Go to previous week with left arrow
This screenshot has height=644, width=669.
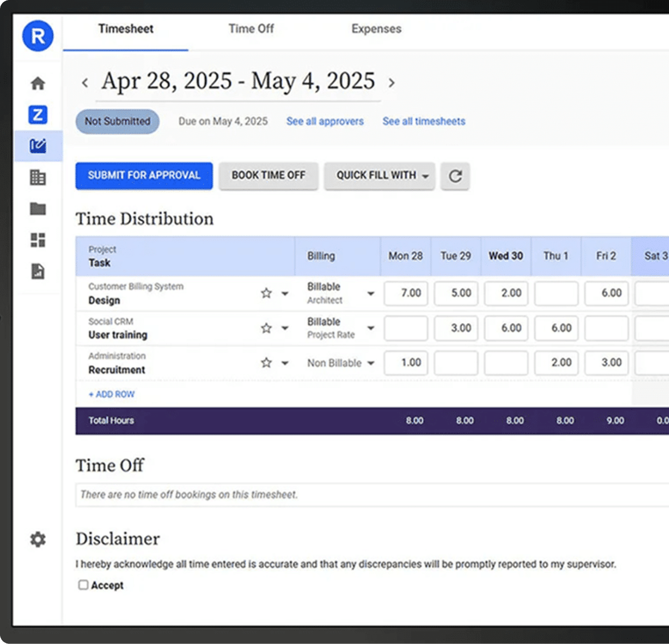[85, 83]
